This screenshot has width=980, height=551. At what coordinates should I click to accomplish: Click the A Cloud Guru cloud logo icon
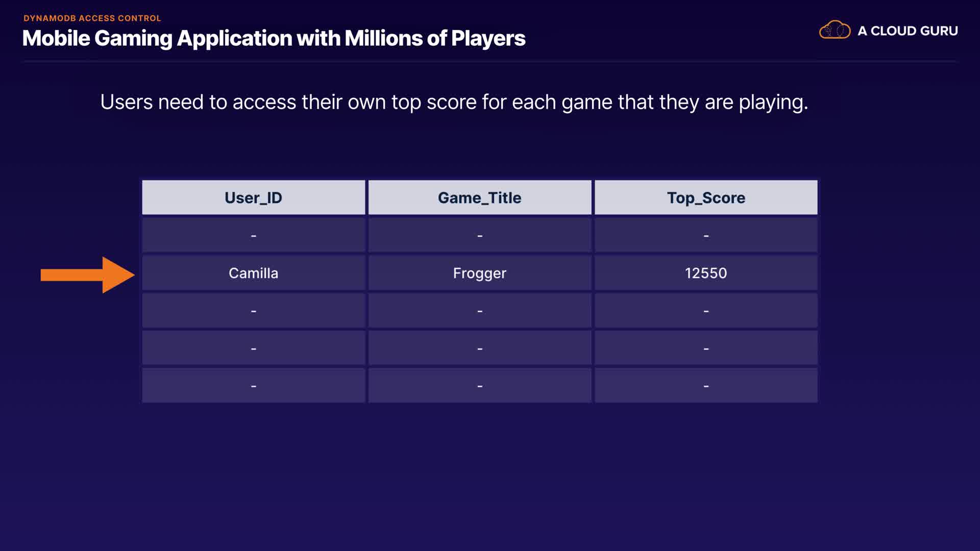[x=835, y=30]
